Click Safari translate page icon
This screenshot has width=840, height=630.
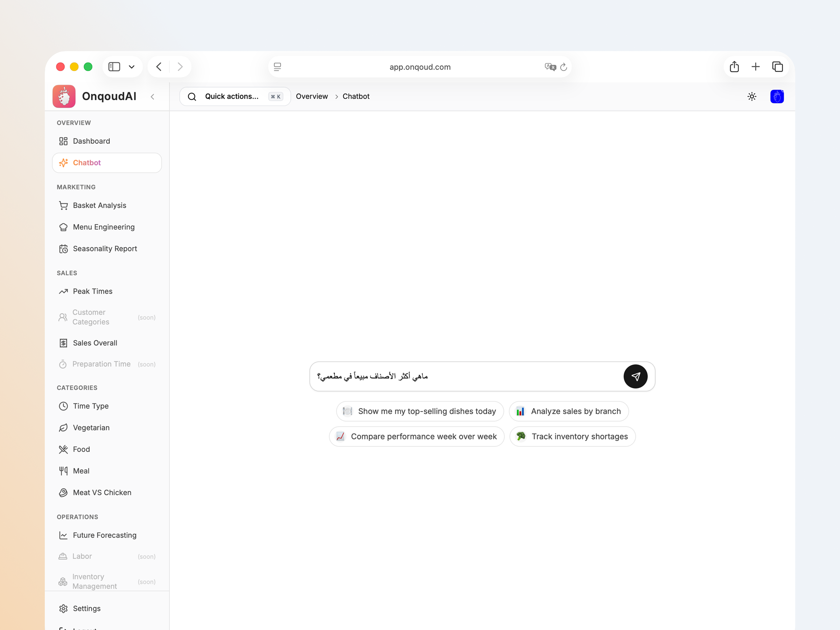(x=549, y=67)
